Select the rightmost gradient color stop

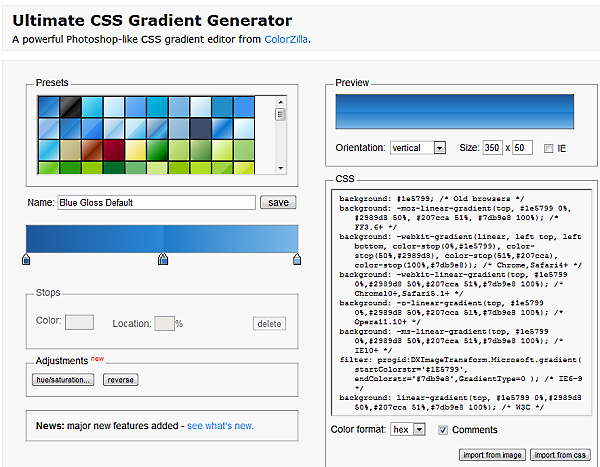[297, 260]
